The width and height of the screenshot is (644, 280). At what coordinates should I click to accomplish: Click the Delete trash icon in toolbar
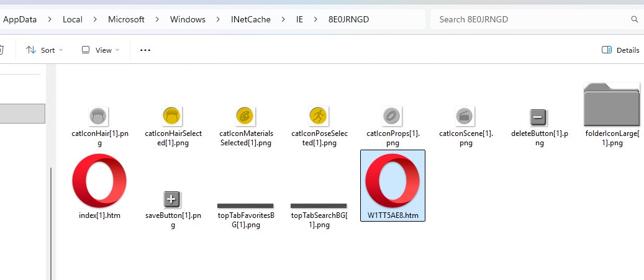(1, 50)
